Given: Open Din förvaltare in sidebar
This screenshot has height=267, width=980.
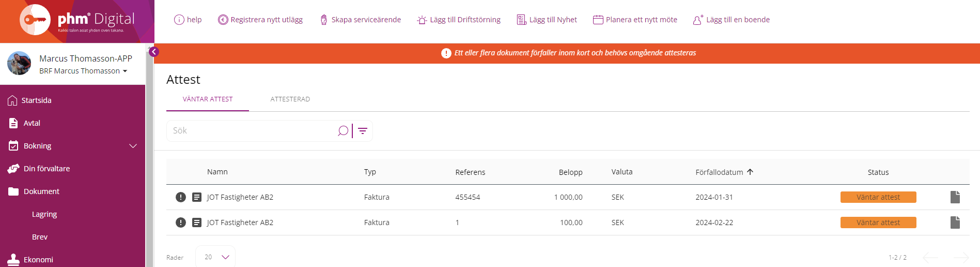Looking at the screenshot, I should pos(46,169).
